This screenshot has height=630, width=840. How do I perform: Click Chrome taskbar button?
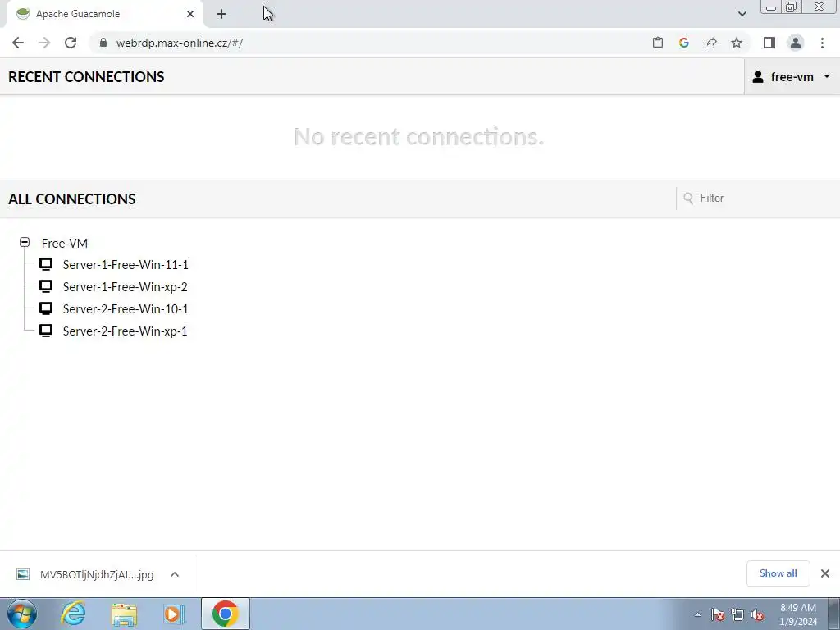[x=226, y=614]
